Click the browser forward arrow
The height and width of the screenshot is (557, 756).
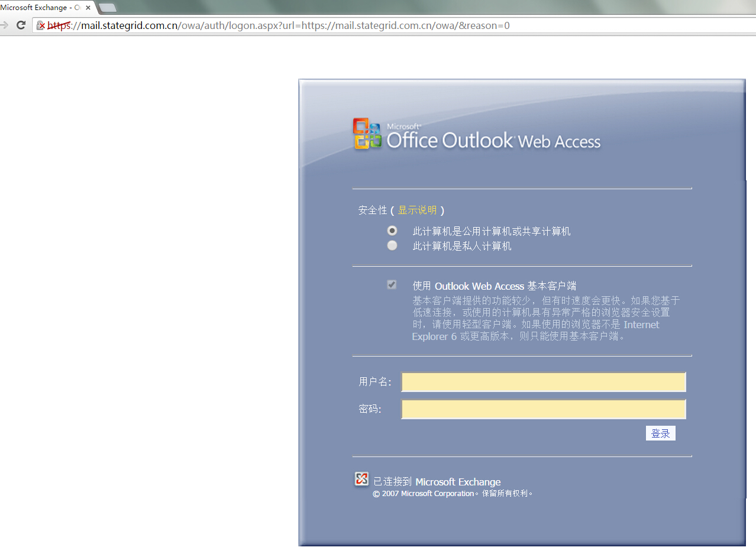[4, 25]
